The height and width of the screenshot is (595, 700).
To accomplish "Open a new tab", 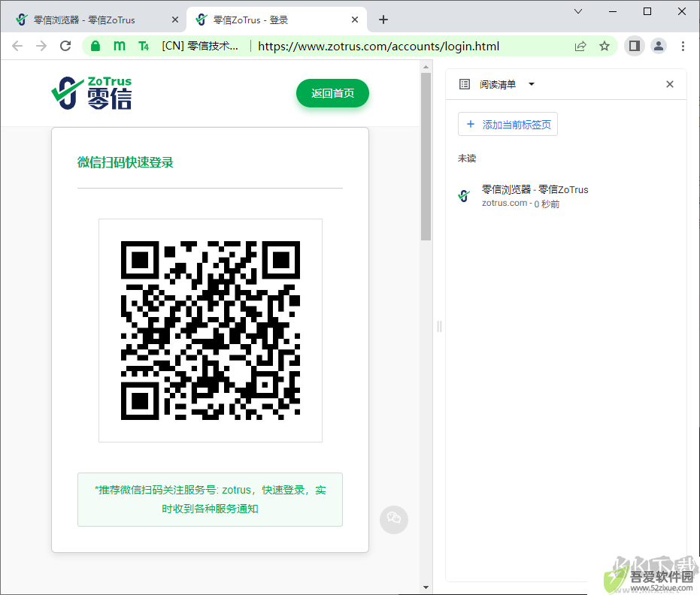I will pos(383,20).
